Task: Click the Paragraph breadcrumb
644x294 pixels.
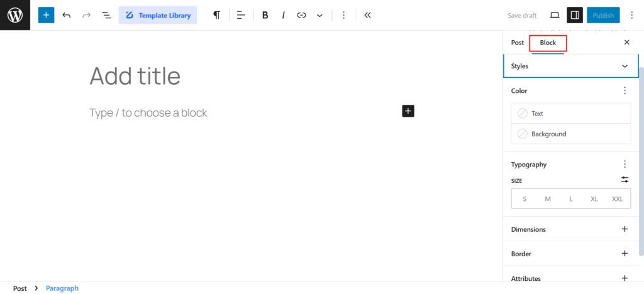Action: [x=62, y=288]
